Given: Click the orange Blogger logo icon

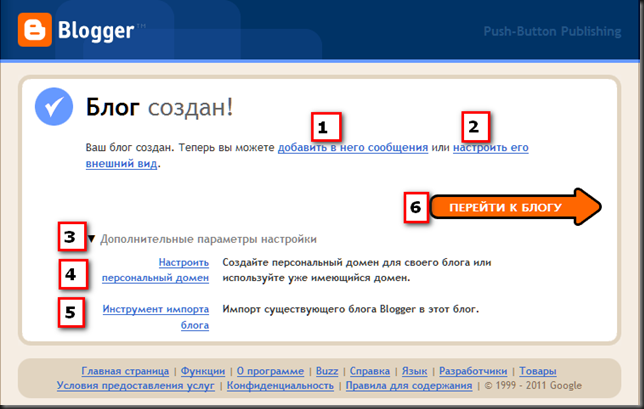Looking at the screenshot, I should [35, 30].
